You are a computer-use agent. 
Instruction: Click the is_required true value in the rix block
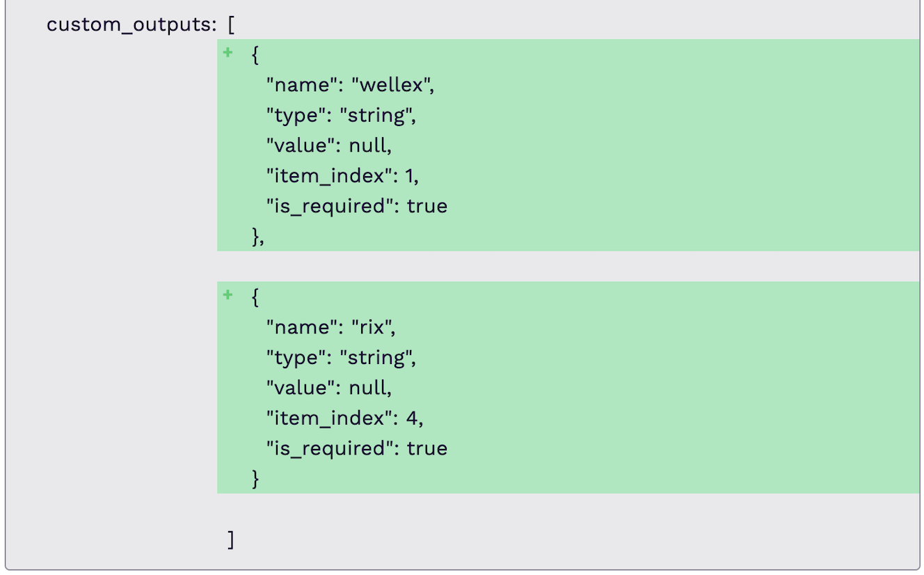pyautogui.click(x=427, y=448)
